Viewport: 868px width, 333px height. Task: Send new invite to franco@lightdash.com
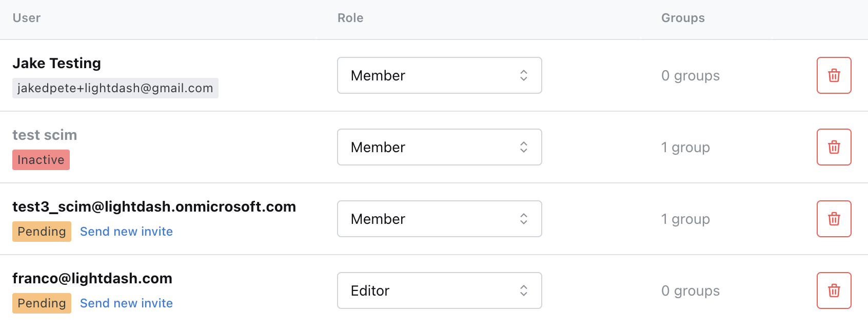[126, 303]
